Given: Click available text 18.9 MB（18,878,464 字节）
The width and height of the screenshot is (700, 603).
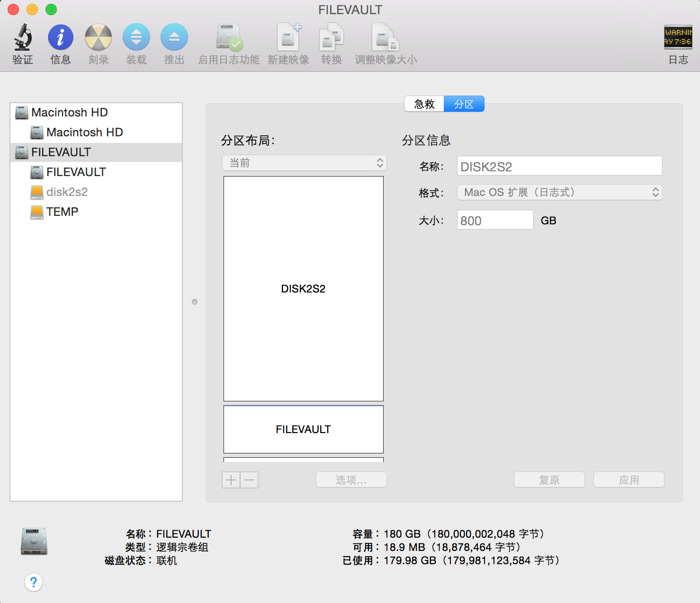Looking at the screenshot, I should pos(453,547).
